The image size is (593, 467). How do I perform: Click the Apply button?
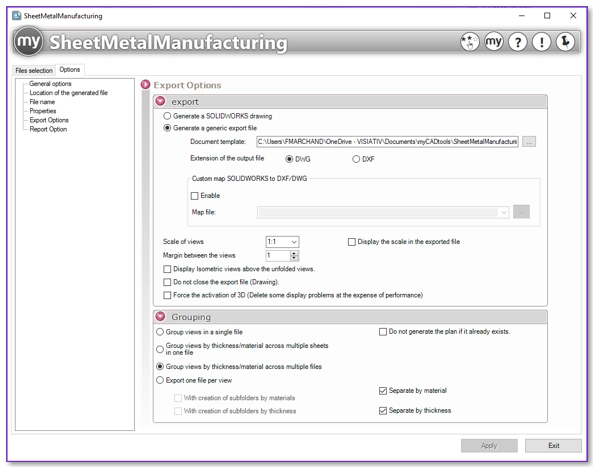coord(489,446)
